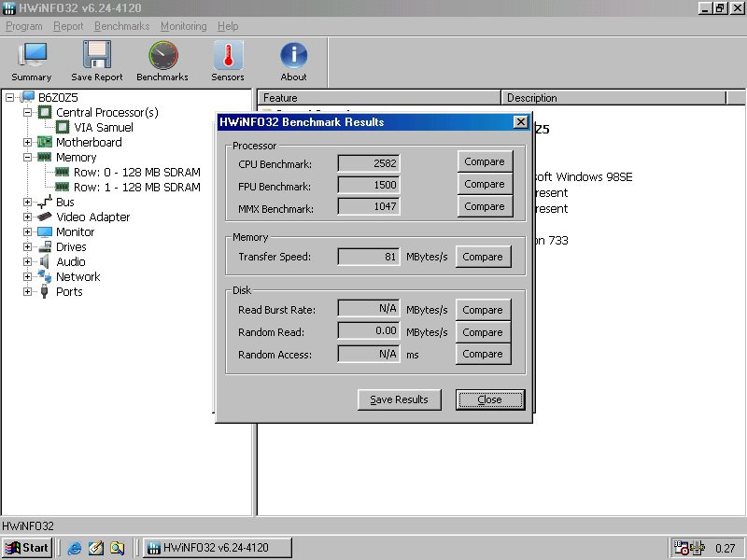Screen dimensions: 747x560
Task: Launch Benchmarks from the toolbar gauge icon
Action: (x=162, y=62)
